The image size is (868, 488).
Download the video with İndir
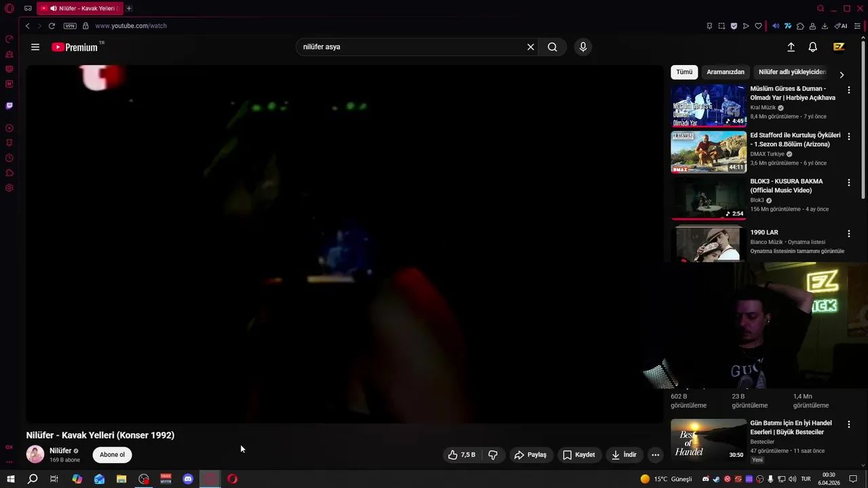624,455
